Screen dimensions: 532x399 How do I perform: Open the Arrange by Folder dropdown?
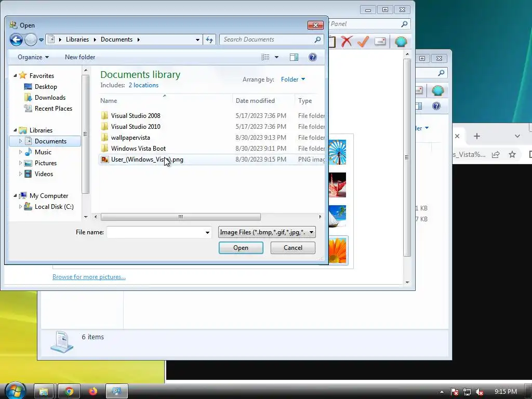(293, 79)
